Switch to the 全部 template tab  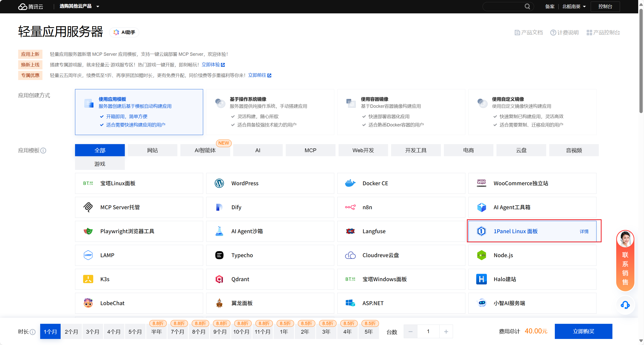[100, 150]
